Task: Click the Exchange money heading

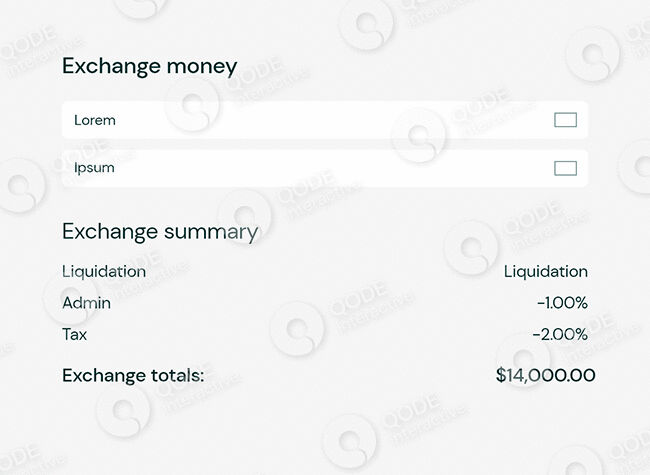Action: tap(149, 67)
